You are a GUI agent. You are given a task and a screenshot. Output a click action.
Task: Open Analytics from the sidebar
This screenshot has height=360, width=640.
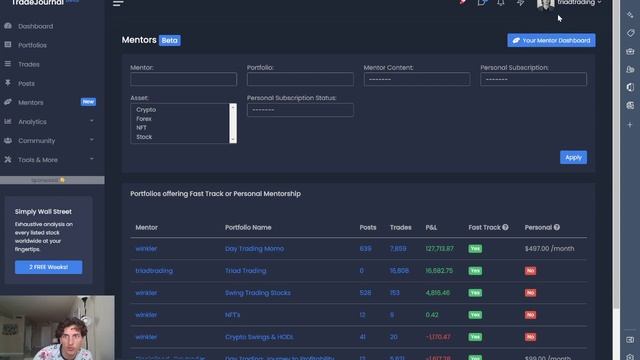tap(32, 122)
